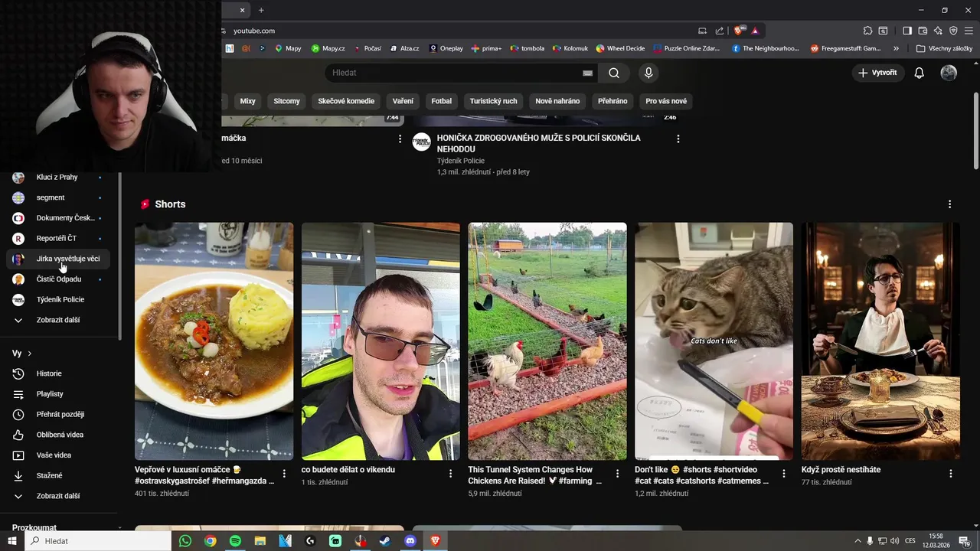Open Stažené in the sidebar
Image resolution: width=980 pixels, height=551 pixels.
(x=60, y=475)
